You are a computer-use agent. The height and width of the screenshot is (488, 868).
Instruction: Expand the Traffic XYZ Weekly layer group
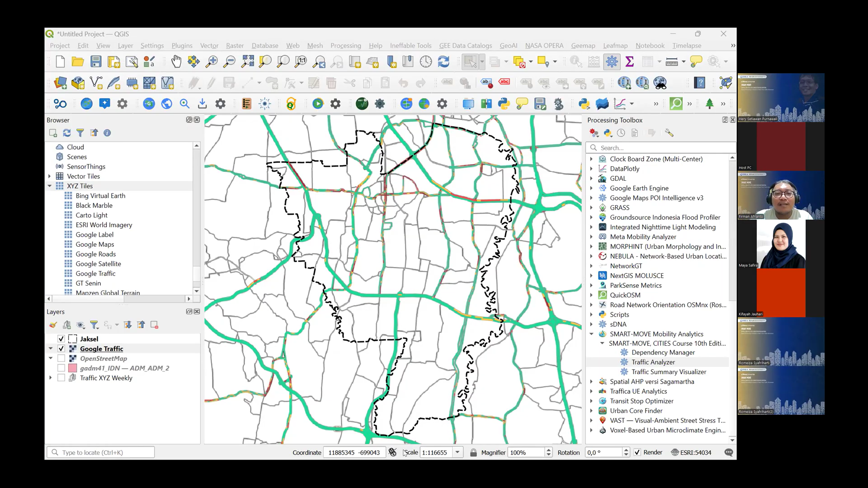(x=51, y=378)
